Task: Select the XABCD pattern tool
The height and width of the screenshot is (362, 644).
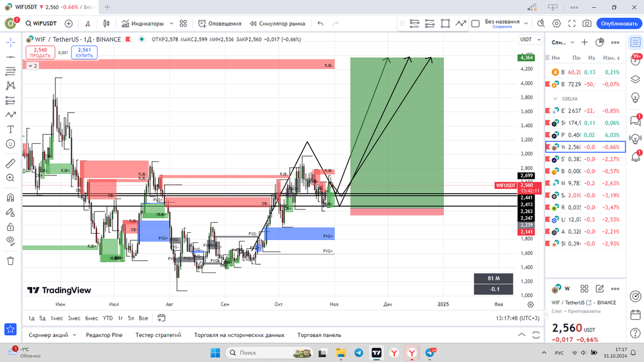Action: 10,85
